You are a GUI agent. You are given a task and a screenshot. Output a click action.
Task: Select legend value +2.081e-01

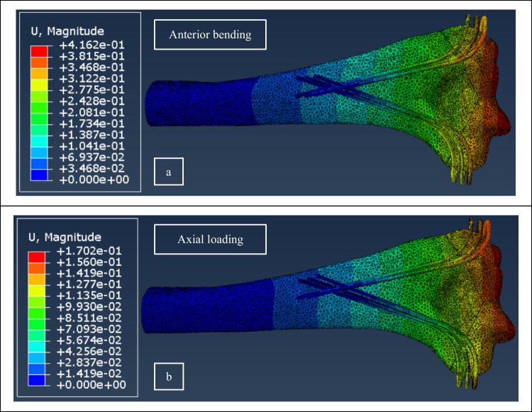[x=92, y=112]
